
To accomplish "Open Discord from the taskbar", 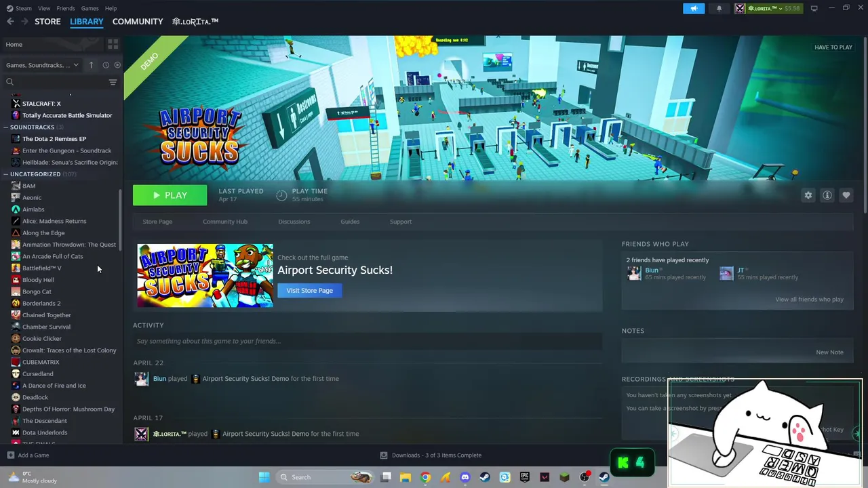I will [x=465, y=477].
